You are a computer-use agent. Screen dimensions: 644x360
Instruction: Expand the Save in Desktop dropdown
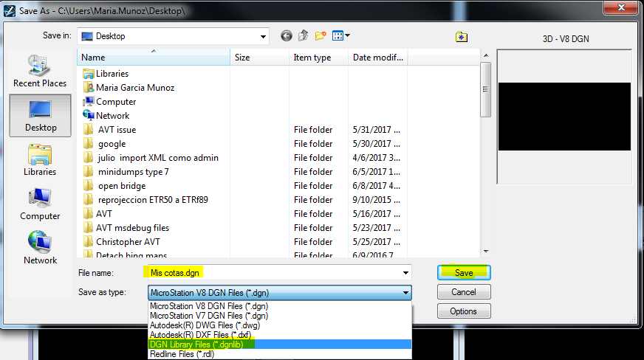tap(263, 36)
